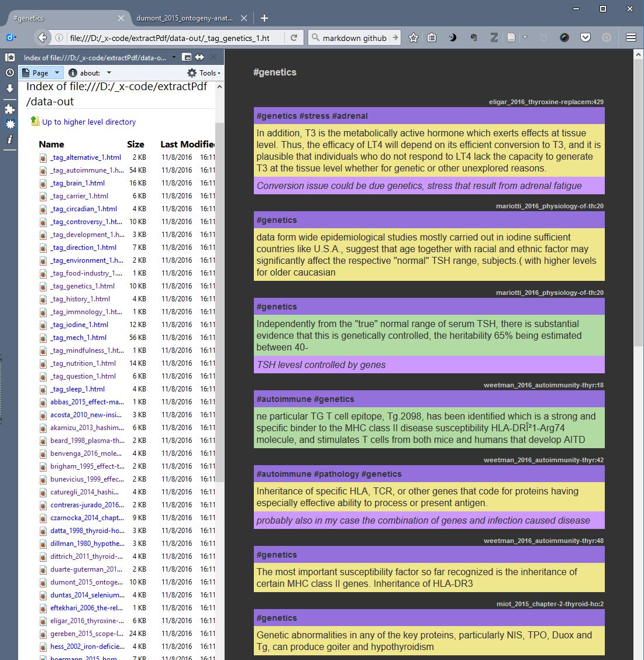
Task: Open add-ons puzzle piece sidebar icon
Action: pos(10,109)
